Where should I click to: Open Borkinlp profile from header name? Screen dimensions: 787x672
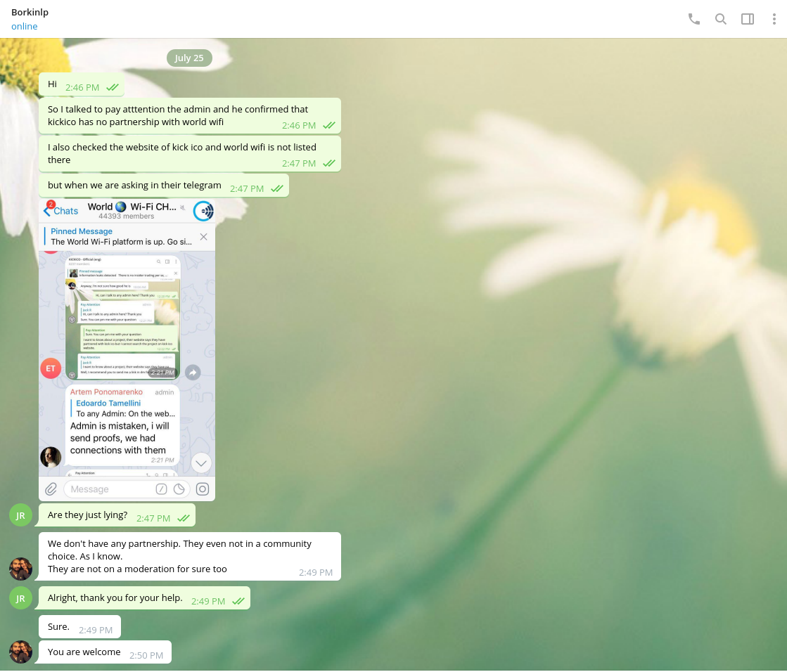point(30,12)
